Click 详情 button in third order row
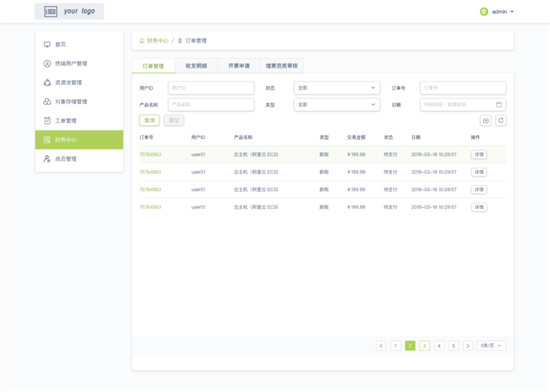 [x=479, y=190]
